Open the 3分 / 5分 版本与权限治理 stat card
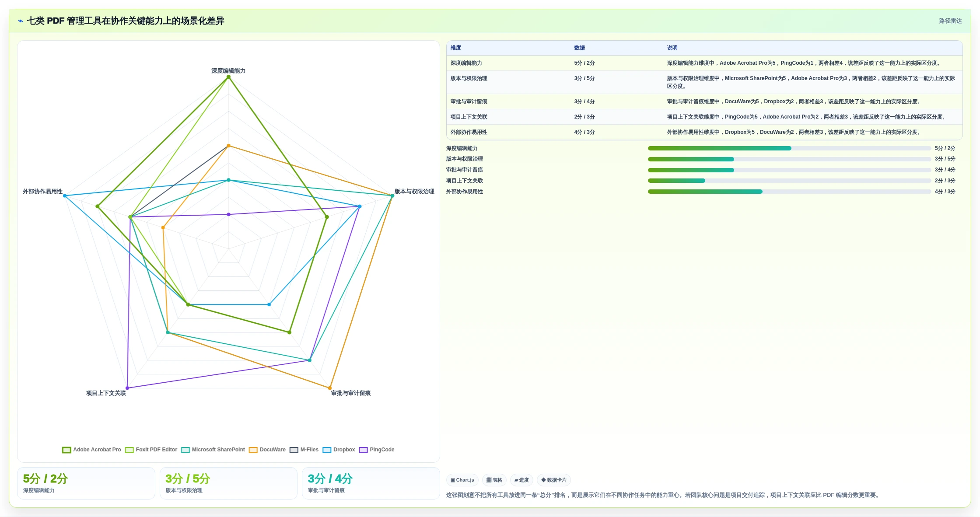980x517 pixels. 228,483
